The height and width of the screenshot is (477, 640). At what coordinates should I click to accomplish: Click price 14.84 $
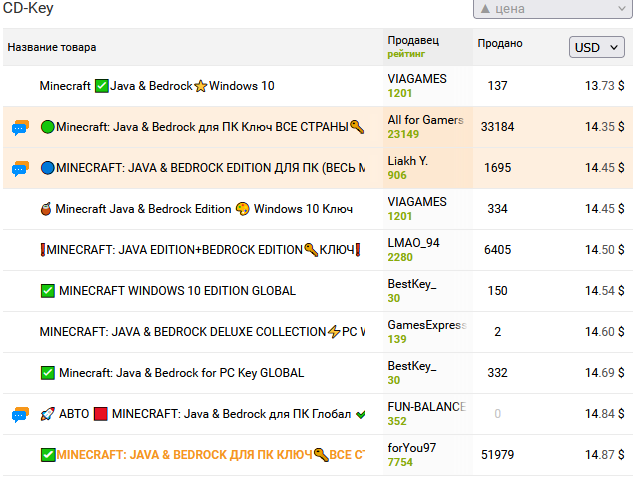pos(604,414)
